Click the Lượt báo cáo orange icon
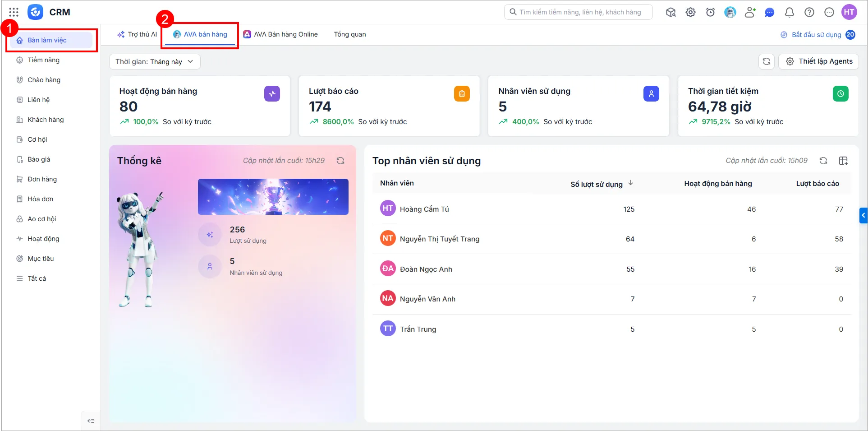 pyautogui.click(x=462, y=94)
